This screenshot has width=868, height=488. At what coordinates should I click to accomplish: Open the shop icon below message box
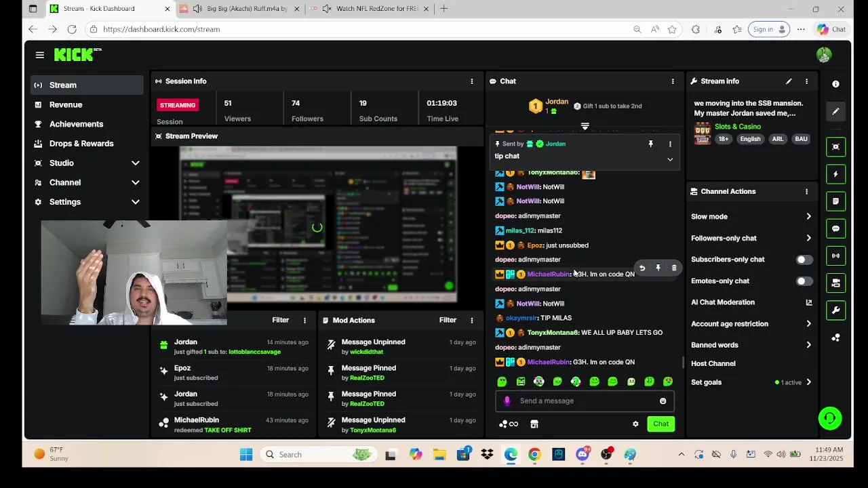pyautogui.click(x=534, y=424)
